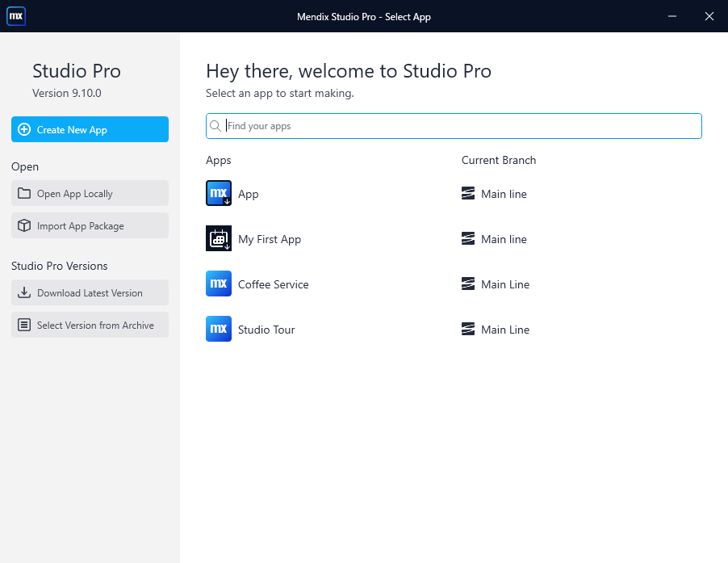
Task: Click the calendar icon for My First App
Action: [x=219, y=238]
